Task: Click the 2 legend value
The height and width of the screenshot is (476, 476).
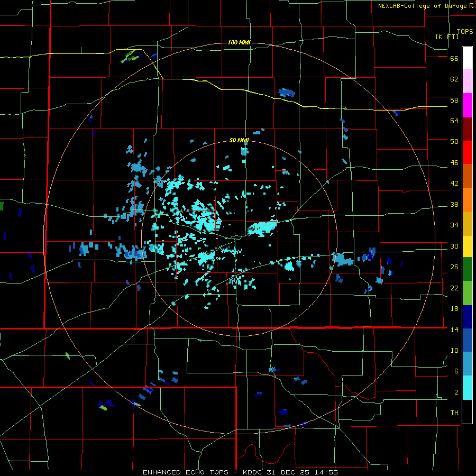Action: (456, 392)
